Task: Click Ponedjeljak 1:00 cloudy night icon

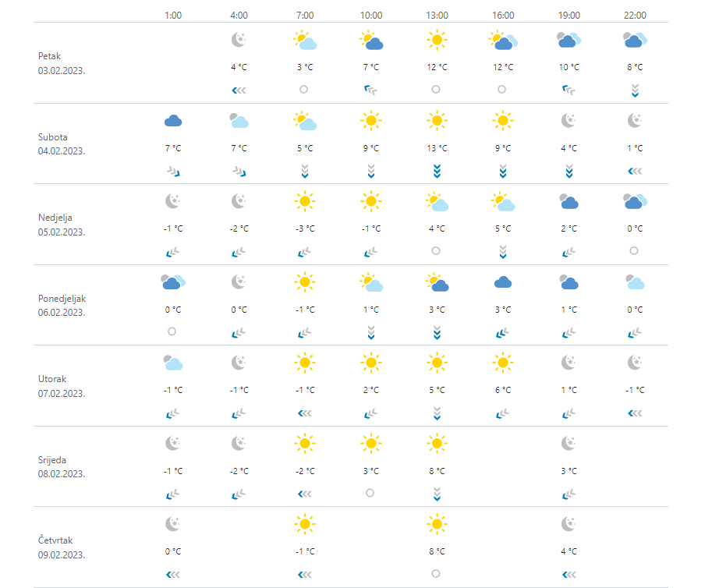Action: [173, 282]
